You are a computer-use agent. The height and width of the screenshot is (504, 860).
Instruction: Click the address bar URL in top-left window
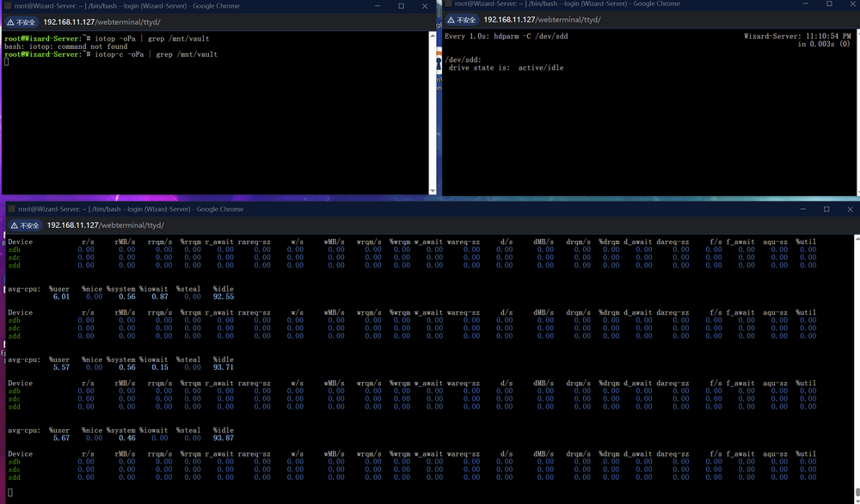pyautogui.click(x=101, y=22)
